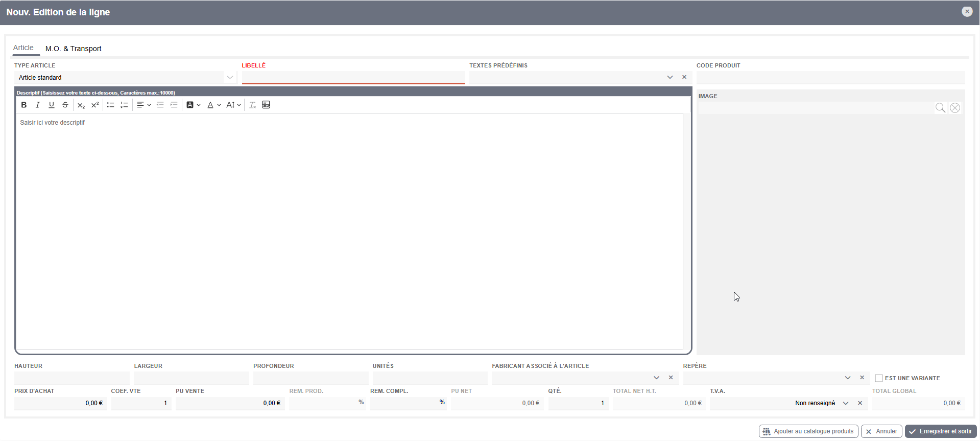Search for an image with magnifier
The width and height of the screenshot is (980, 441).
[940, 107]
